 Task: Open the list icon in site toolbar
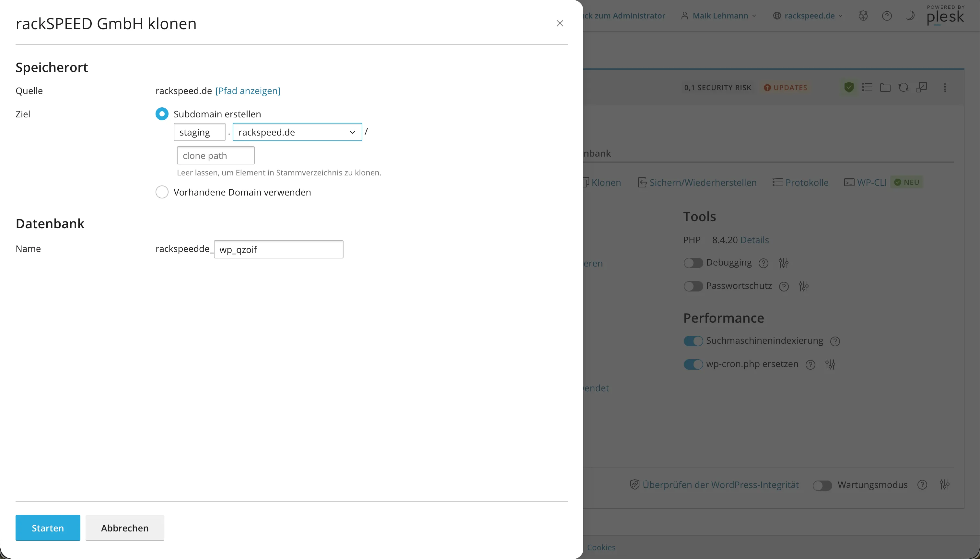tap(867, 87)
